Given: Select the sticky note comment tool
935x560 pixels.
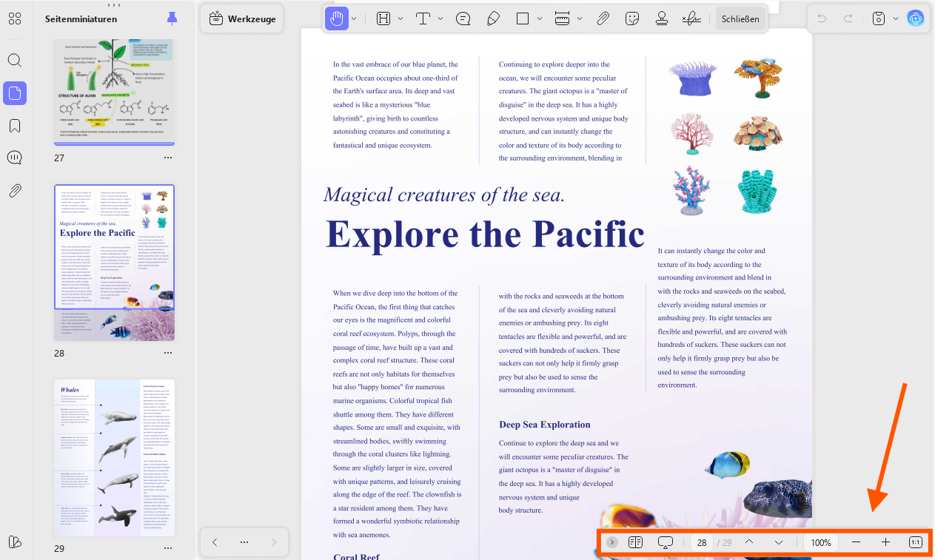Looking at the screenshot, I should click(463, 18).
